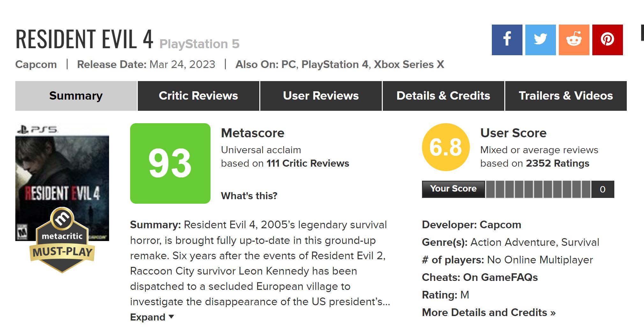
Task: Share the page via Twitter icon
Action: tap(540, 40)
